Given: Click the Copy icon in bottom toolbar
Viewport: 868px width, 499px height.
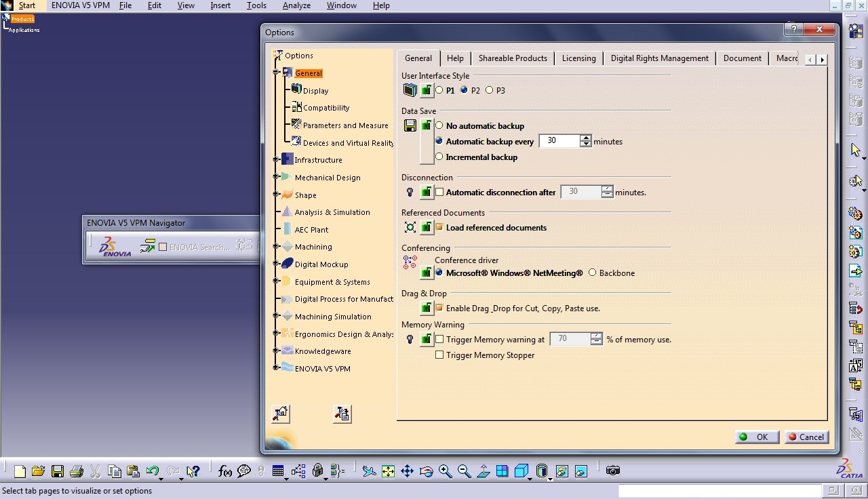Looking at the screenshot, I should (115, 471).
